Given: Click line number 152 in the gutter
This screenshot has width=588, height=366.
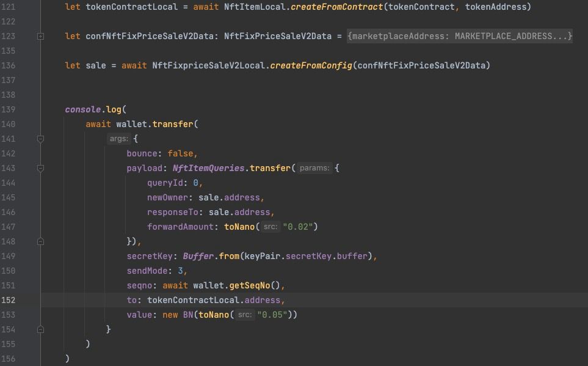Looking at the screenshot, I should (x=9, y=300).
